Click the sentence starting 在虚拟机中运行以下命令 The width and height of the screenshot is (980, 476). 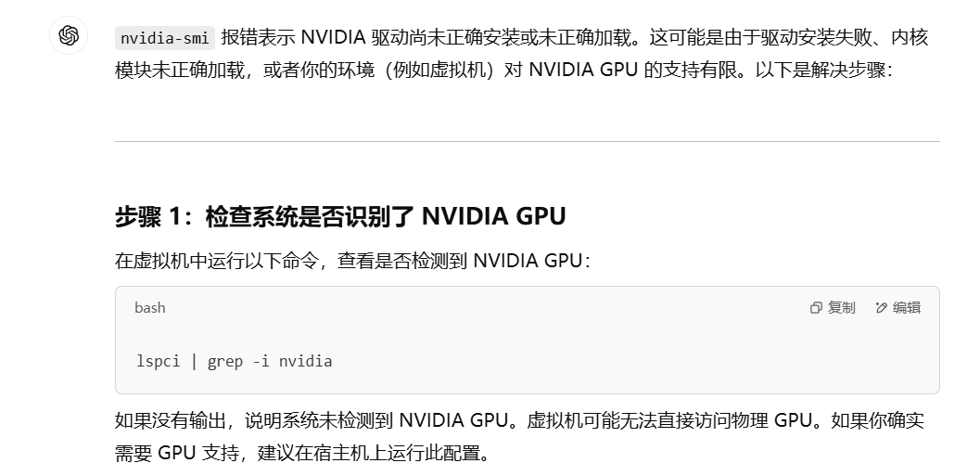click(x=352, y=260)
